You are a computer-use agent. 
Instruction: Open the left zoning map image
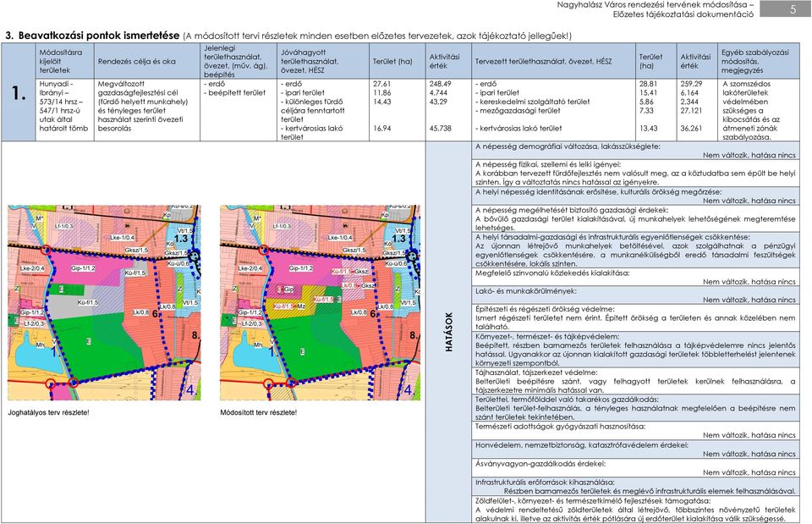click(x=104, y=303)
